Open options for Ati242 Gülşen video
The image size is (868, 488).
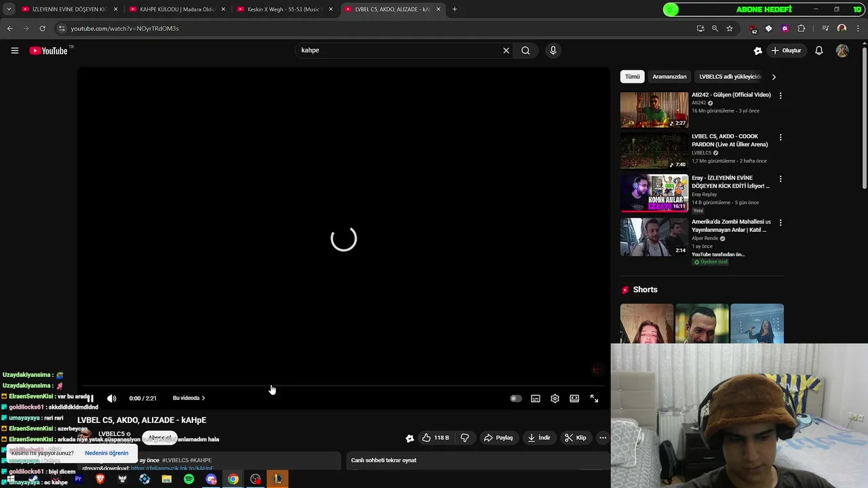pos(781,96)
